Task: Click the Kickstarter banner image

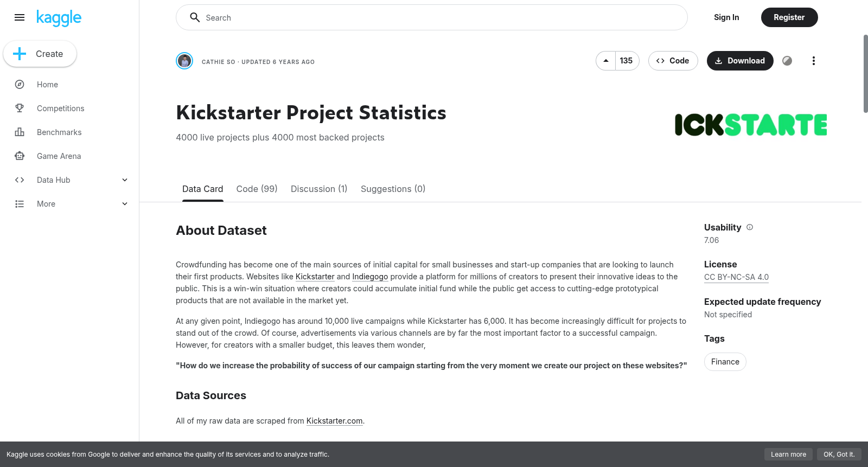Action: [x=751, y=125]
